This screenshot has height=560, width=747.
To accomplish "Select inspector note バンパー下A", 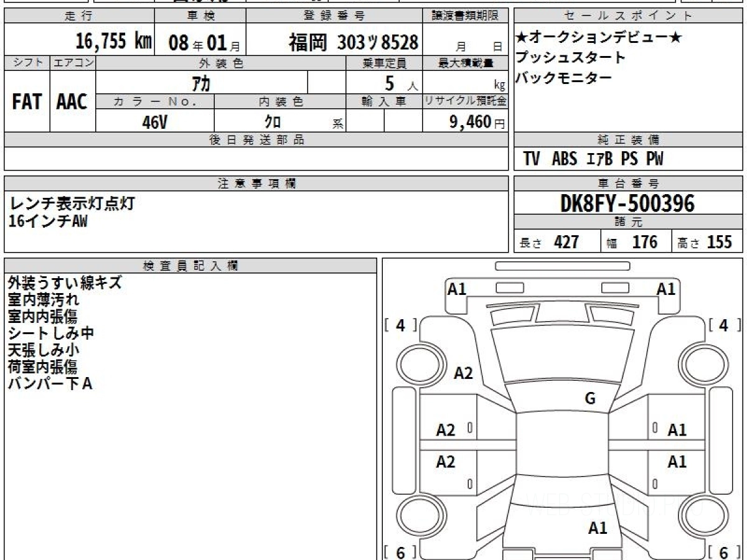I will [50, 384].
